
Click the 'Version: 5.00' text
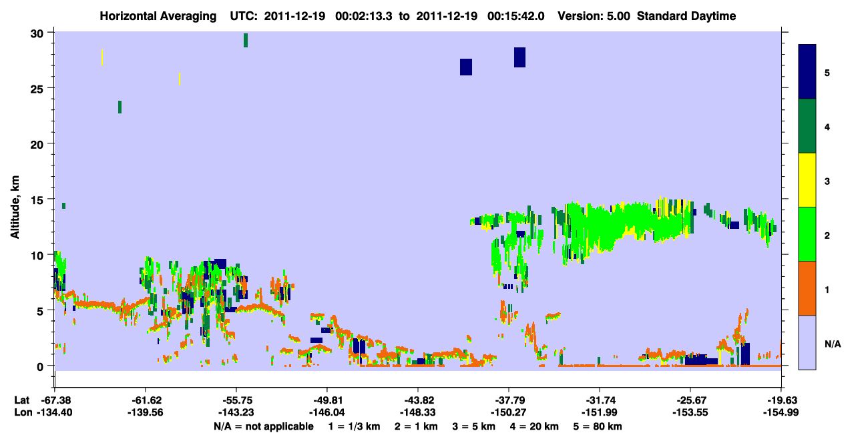pos(594,16)
